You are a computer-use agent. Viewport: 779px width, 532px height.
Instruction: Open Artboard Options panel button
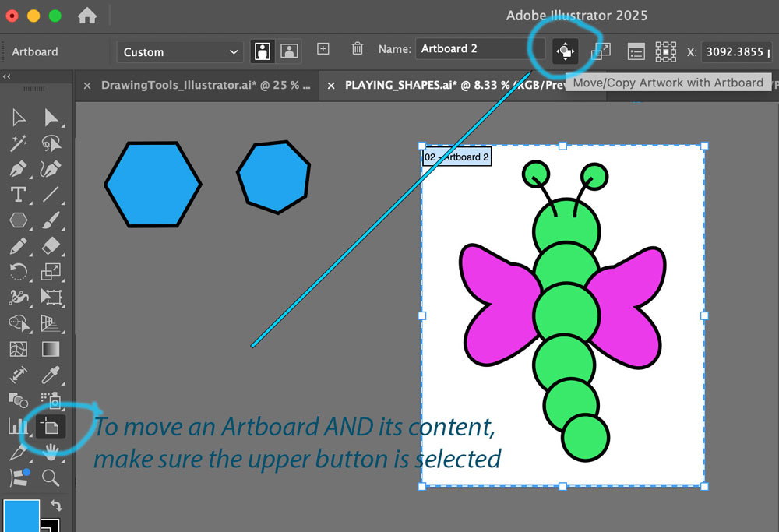click(636, 51)
